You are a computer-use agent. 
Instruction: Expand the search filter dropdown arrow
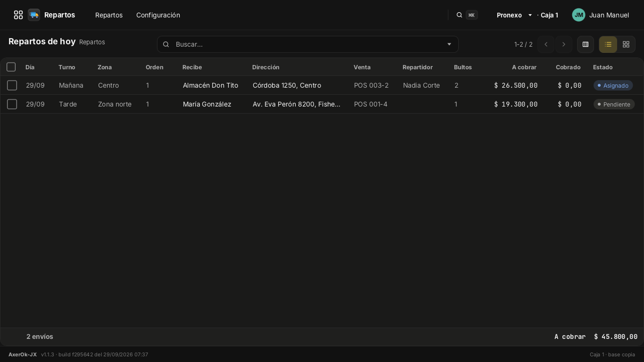449,44
